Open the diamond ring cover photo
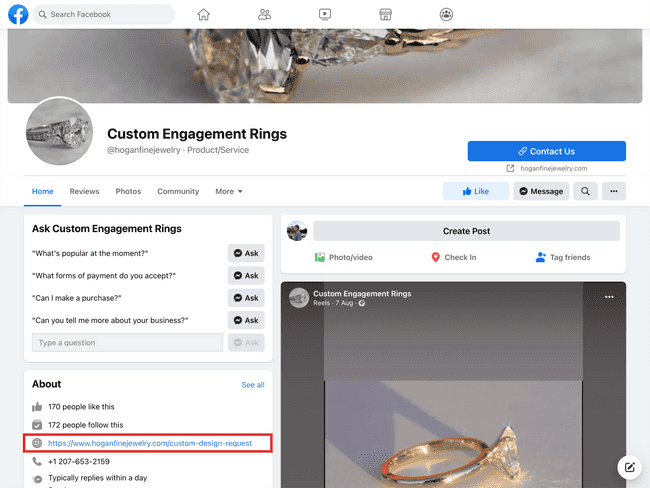This screenshot has height=488, width=650. (325, 66)
